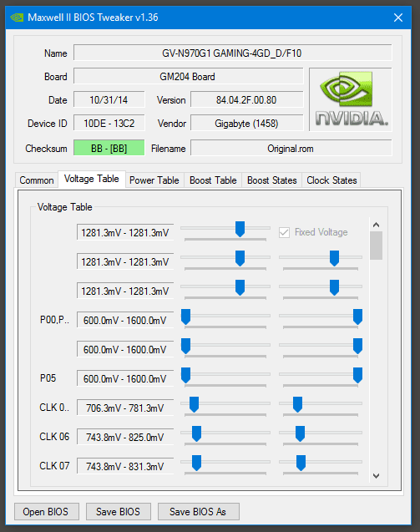Viewport: 420px width, 532px height.
Task: Click the first row minimum voltage slider
Action: 240,229
